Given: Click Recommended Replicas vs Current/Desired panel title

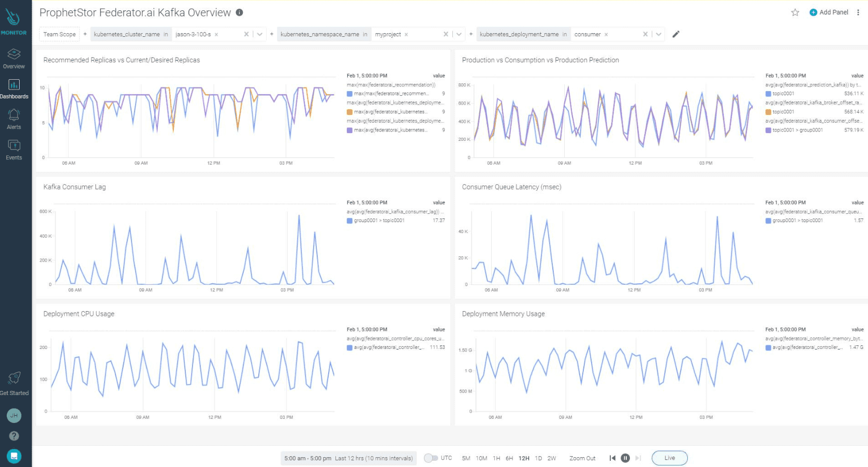Looking at the screenshot, I should (122, 60).
